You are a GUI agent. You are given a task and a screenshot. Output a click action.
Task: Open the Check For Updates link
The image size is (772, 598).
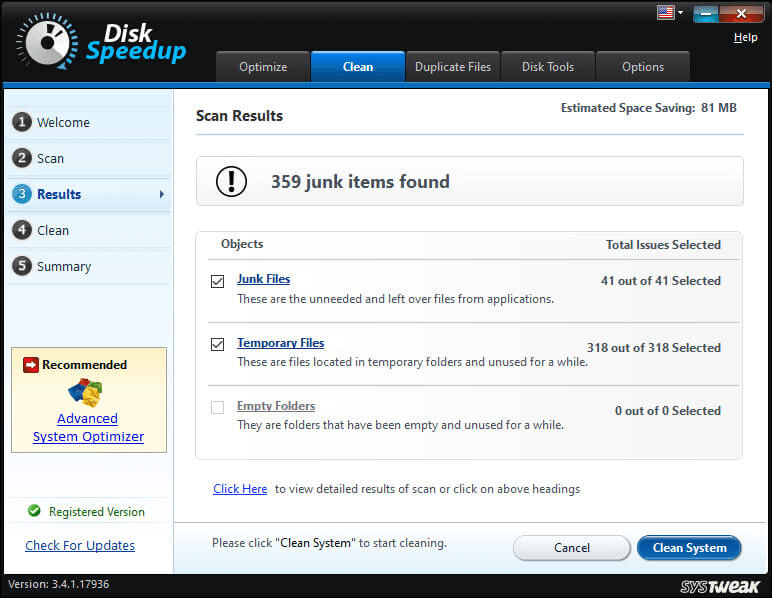(80, 545)
